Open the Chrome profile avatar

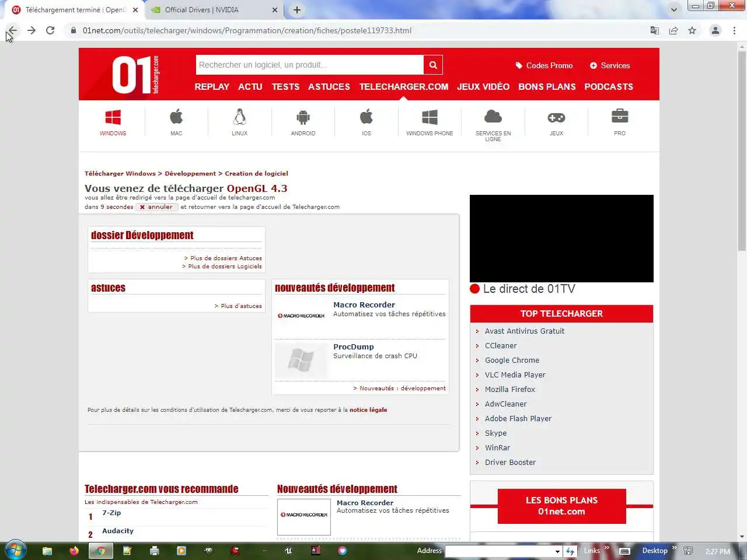(x=715, y=30)
